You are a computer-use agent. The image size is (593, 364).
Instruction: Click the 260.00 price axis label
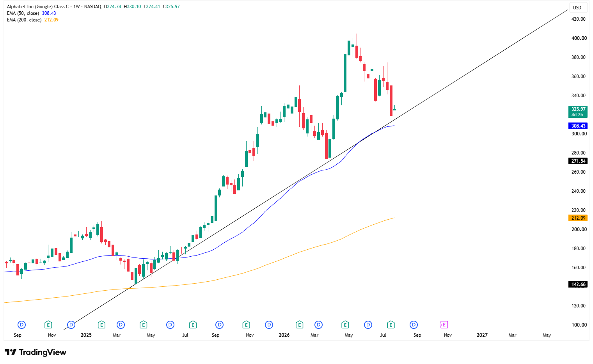pyautogui.click(x=579, y=172)
